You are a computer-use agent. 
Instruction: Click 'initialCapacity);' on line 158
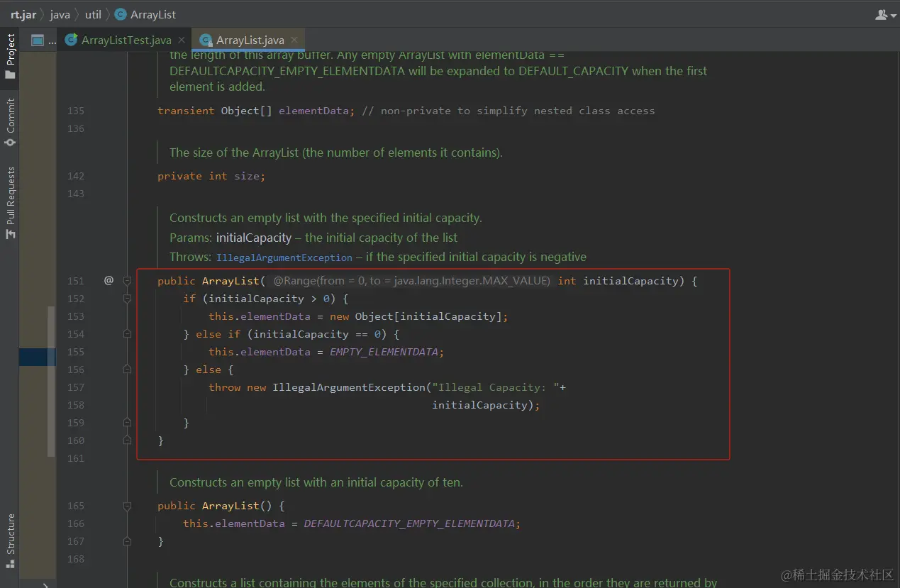pyautogui.click(x=486, y=405)
